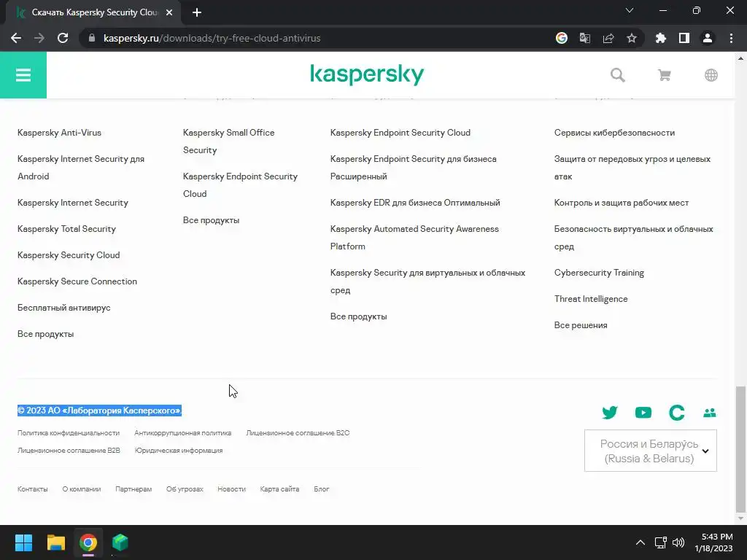Open Лицензионное соглашение B2B link
This screenshot has width=747, height=560.
pyautogui.click(x=69, y=451)
